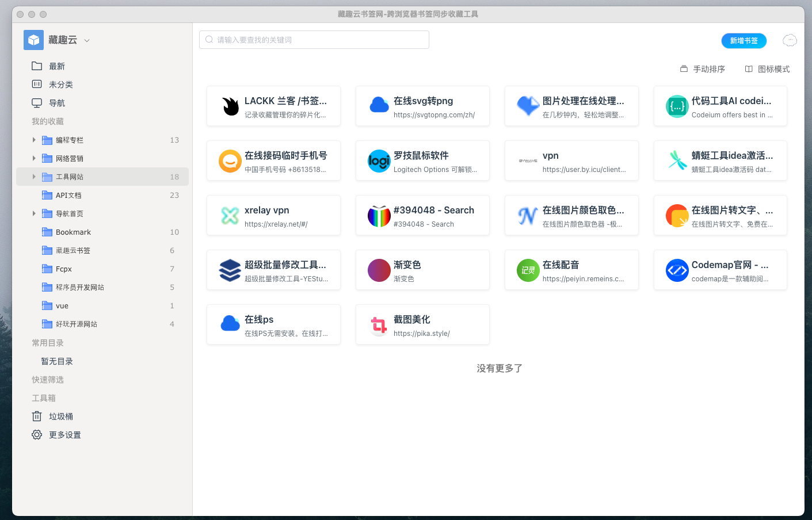Screen dimensions: 812x520
Task: Open the LACKK 兰客 bookmark icon
Action: click(230, 106)
